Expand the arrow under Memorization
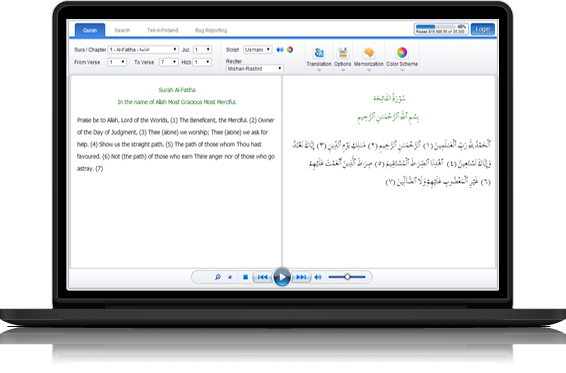 click(x=369, y=70)
